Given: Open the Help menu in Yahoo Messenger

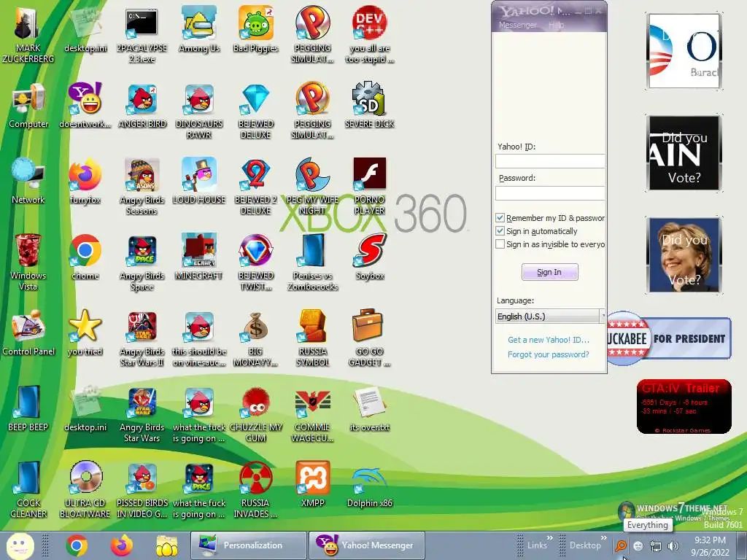Looking at the screenshot, I should tap(556, 25).
